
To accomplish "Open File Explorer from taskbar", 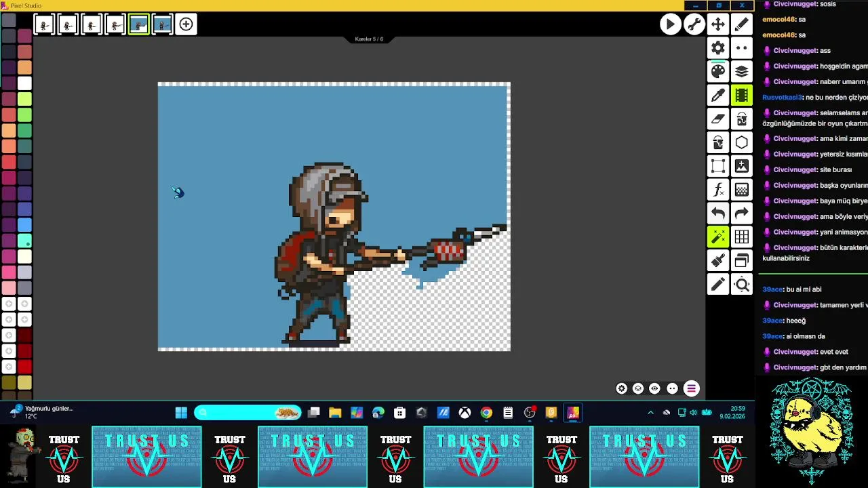I will pyautogui.click(x=335, y=413).
